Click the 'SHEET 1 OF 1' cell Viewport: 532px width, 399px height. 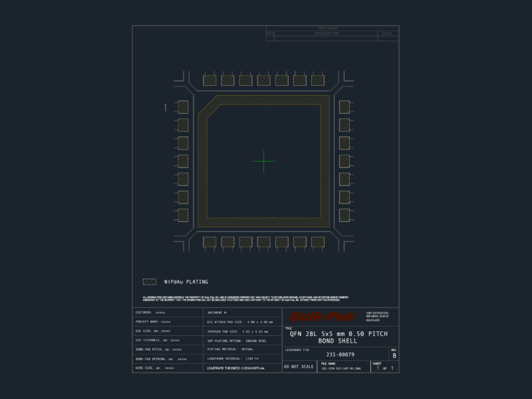click(384, 366)
